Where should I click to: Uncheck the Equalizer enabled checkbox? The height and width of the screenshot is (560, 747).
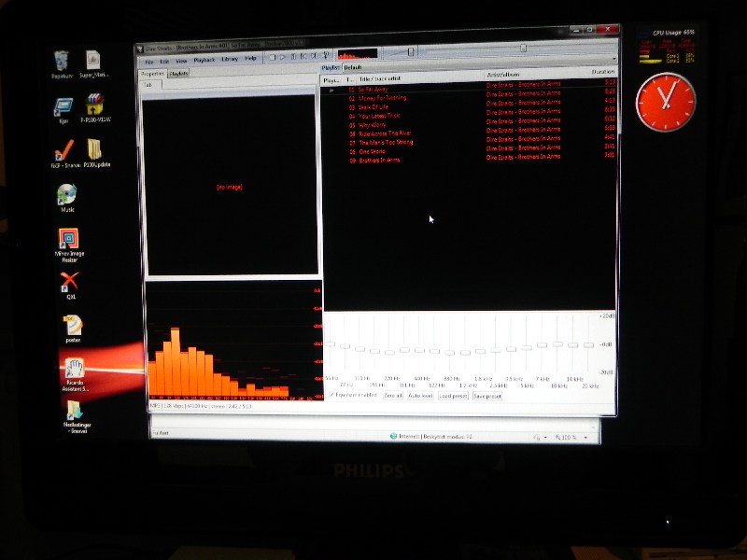point(331,395)
